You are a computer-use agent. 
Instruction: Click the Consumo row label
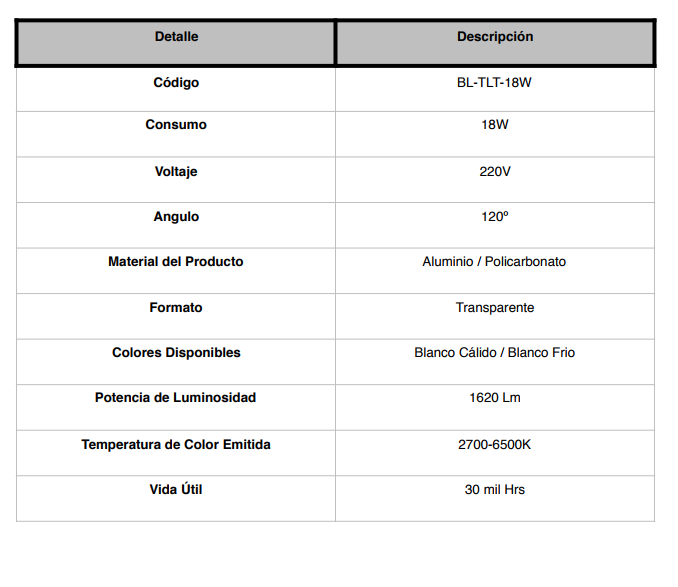tap(176, 124)
